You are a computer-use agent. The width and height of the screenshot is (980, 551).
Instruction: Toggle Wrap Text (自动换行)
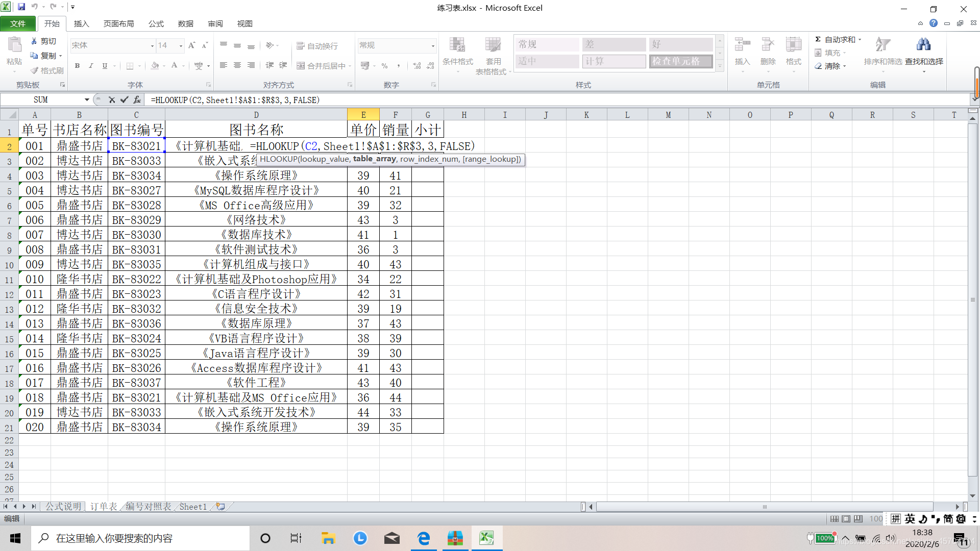point(317,46)
